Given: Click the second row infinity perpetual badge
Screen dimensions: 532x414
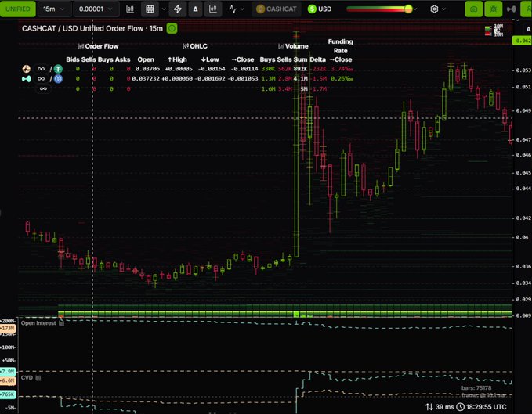Looking at the screenshot, I should (x=41, y=79).
